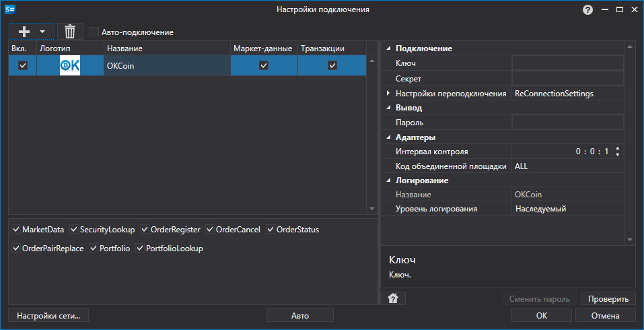This screenshot has height=330, width=644.
Task: Click the Транзакции column header
Action: coord(332,48)
